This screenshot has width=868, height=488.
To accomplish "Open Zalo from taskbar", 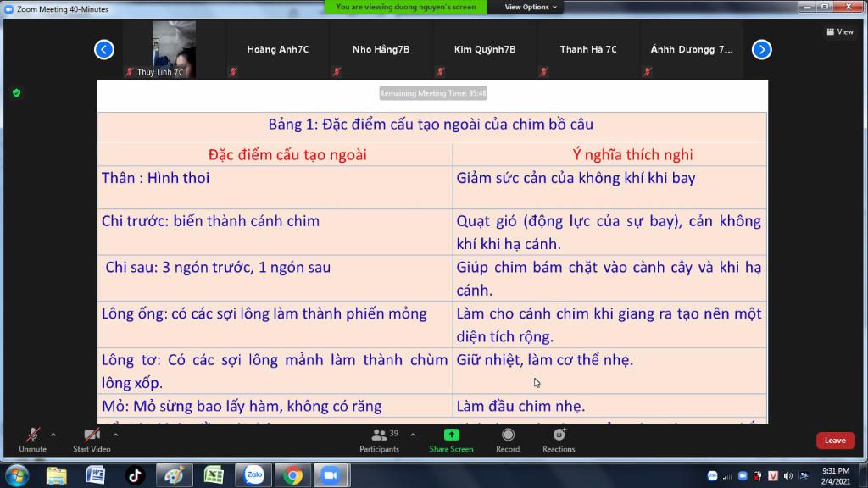I will click(x=253, y=475).
